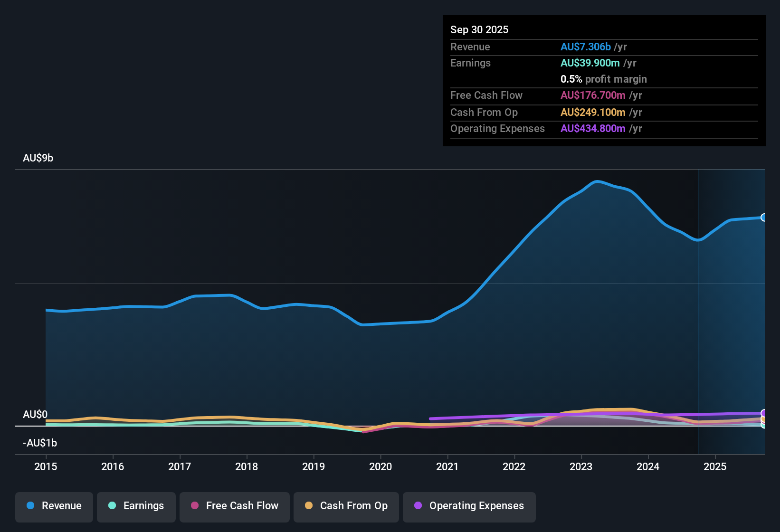This screenshot has height=532, width=780.
Task: Click the 2023 peak on the revenue line
Action: [598, 181]
